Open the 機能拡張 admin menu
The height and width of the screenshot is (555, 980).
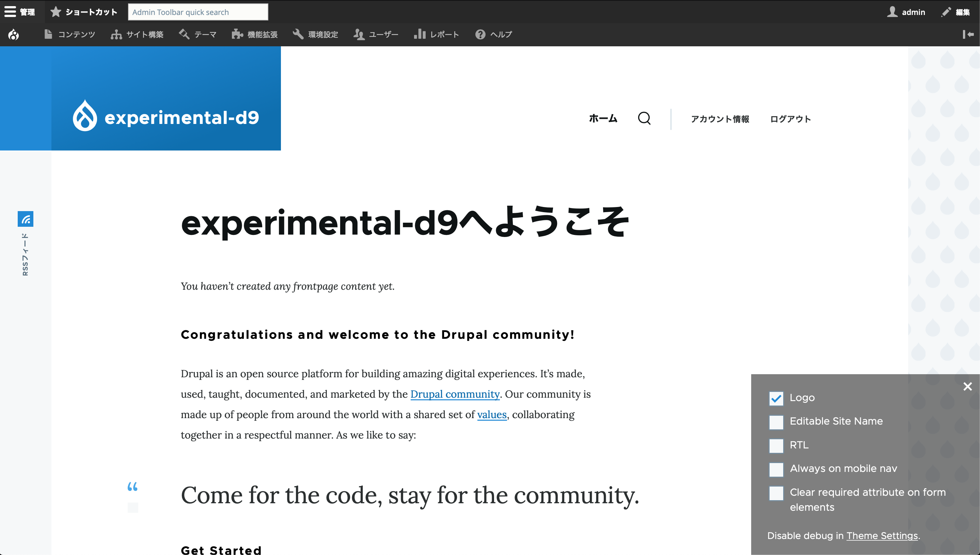point(255,34)
